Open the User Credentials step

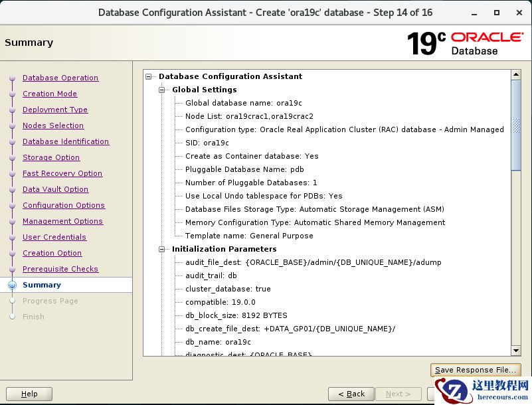(x=54, y=237)
